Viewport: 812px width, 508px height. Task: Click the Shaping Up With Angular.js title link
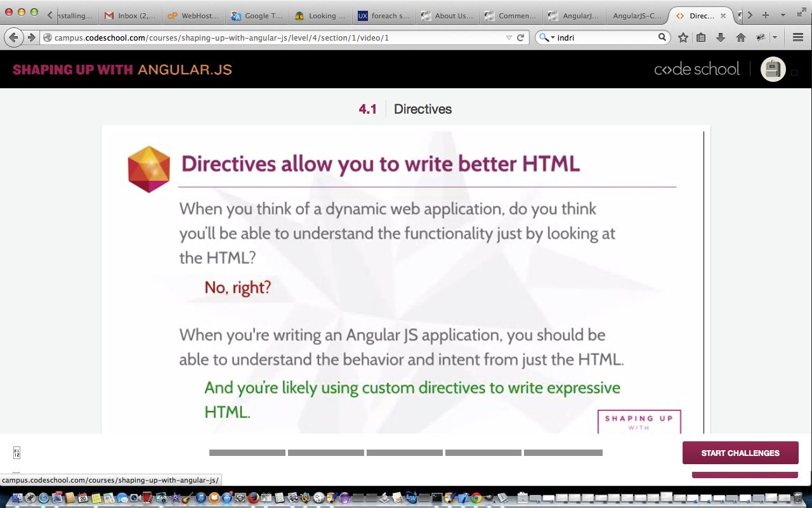[122, 69]
